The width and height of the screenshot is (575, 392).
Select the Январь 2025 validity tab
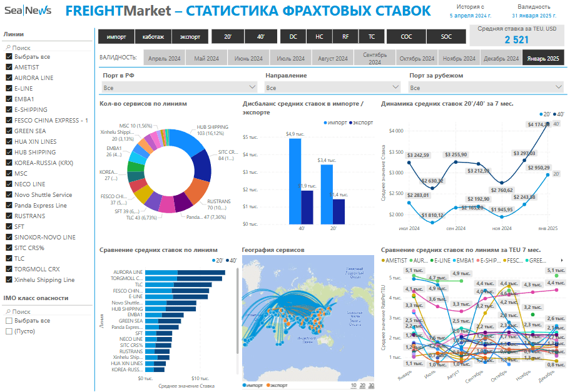[543, 58]
